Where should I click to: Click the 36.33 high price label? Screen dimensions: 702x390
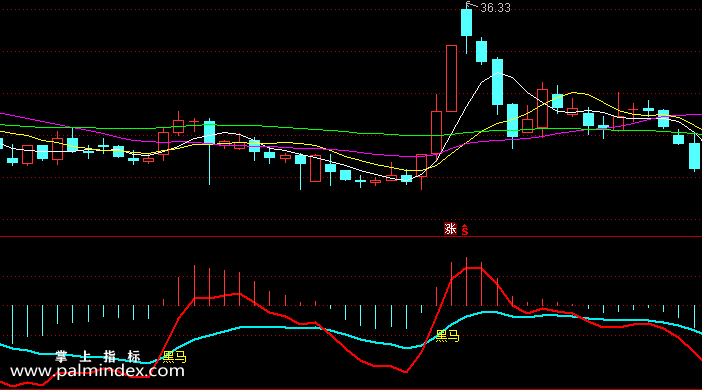coord(495,8)
